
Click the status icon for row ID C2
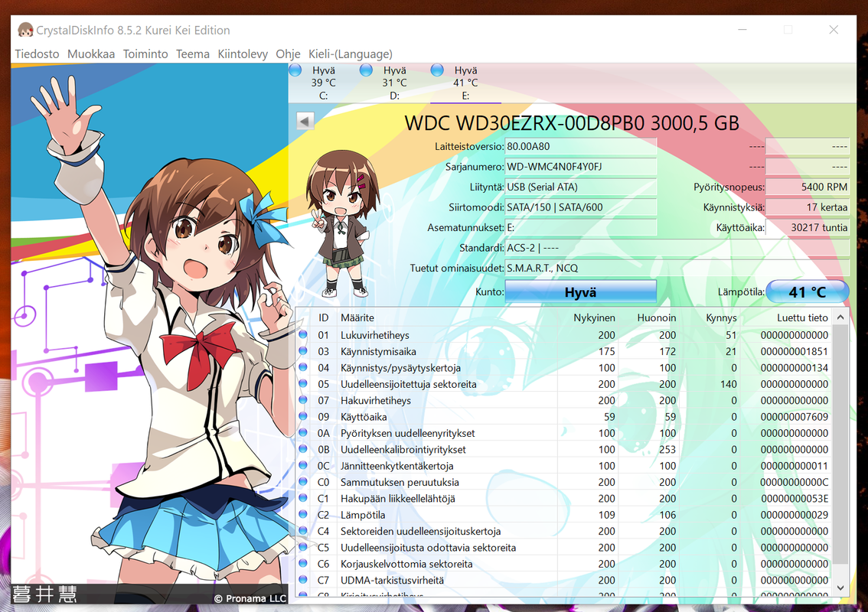pyautogui.click(x=303, y=514)
